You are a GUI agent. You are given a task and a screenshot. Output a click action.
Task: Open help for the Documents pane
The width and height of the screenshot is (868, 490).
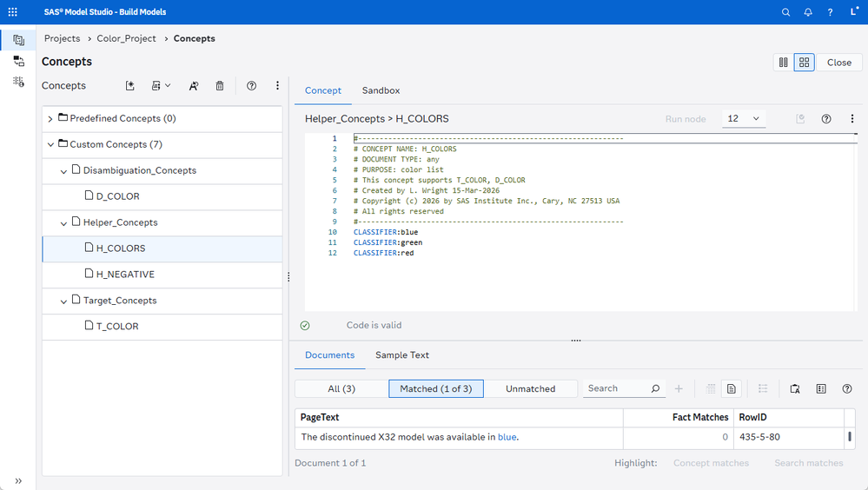pyautogui.click(x=847, y=388)
